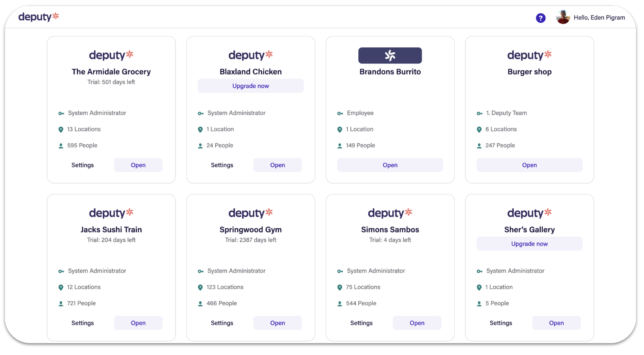This screenshot has height=355, width=644.
Task: Click the location pin beside 123 Locations
Action: click(x=200, y=288)
